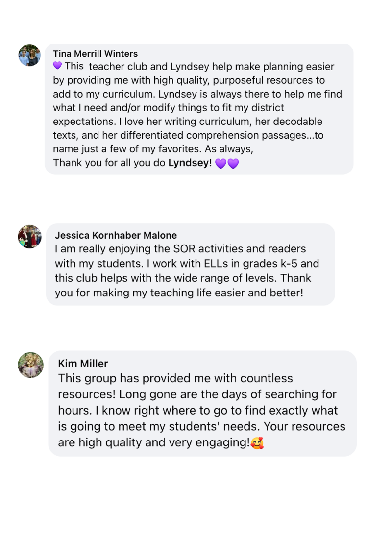Click the Kim Miller name link
The height and width of the screenshot is (539, 392).
83,364
